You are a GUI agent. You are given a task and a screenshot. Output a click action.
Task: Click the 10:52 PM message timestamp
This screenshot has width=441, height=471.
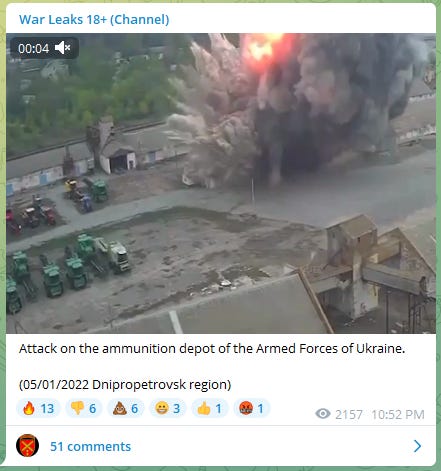click(x=398, y=415)
